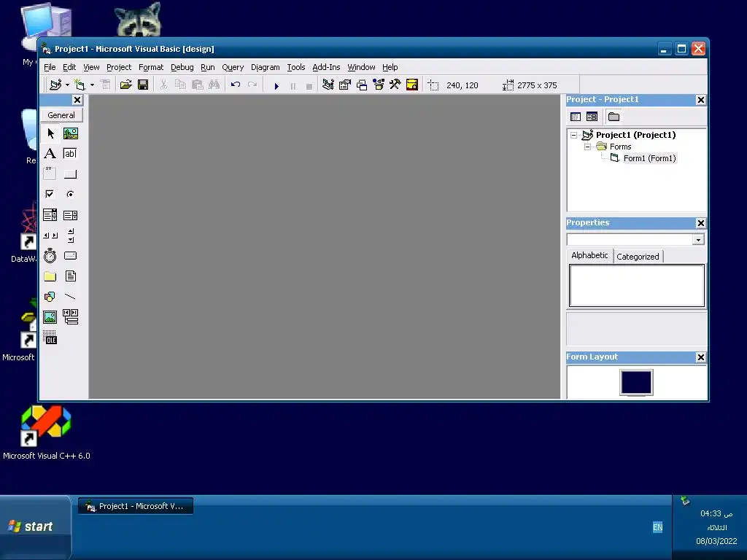Open the Properties Window toolbar icon

[345, 85]
